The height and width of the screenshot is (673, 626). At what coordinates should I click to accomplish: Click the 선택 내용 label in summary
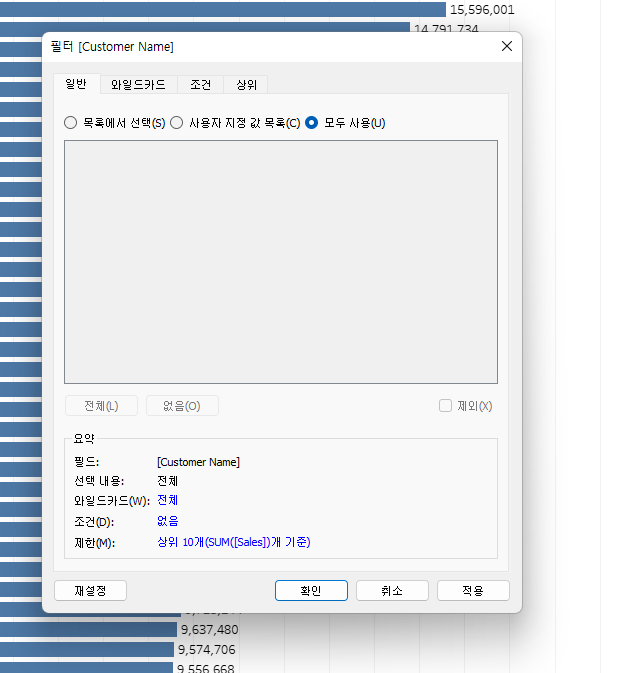click(x=99, y=481)
